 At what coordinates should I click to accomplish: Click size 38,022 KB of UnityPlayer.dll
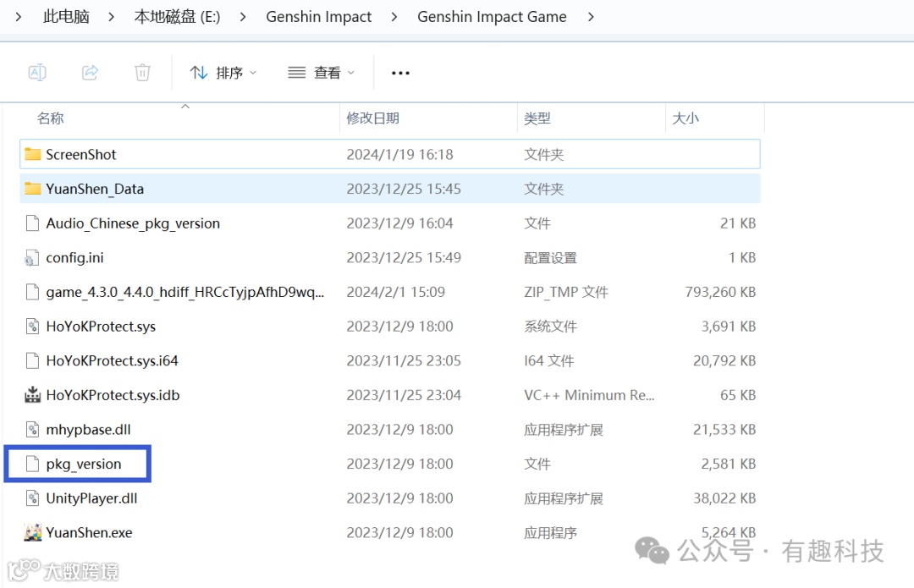(x=724, y=498)
